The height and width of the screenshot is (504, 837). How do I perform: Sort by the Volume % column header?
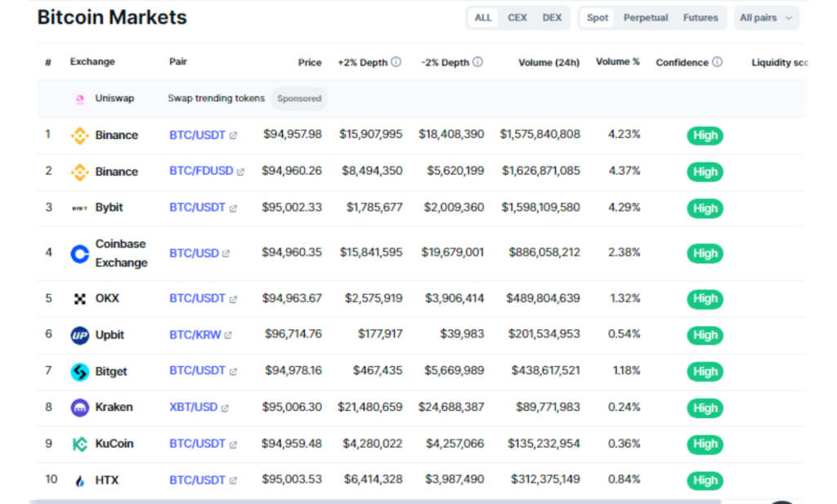click(x=618, y=62)
